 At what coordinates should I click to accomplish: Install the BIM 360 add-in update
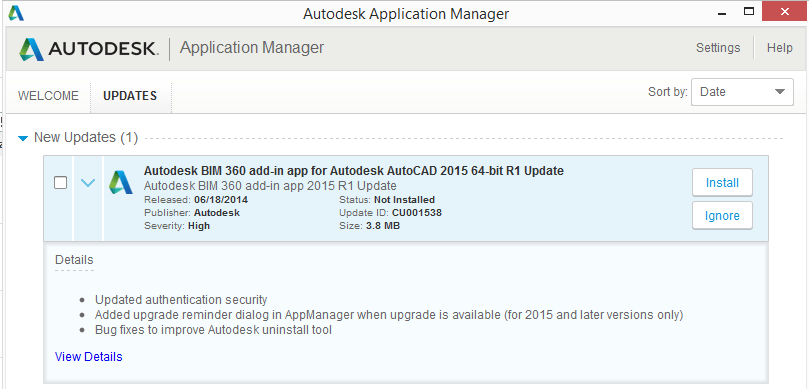click(x=722, y=183)
